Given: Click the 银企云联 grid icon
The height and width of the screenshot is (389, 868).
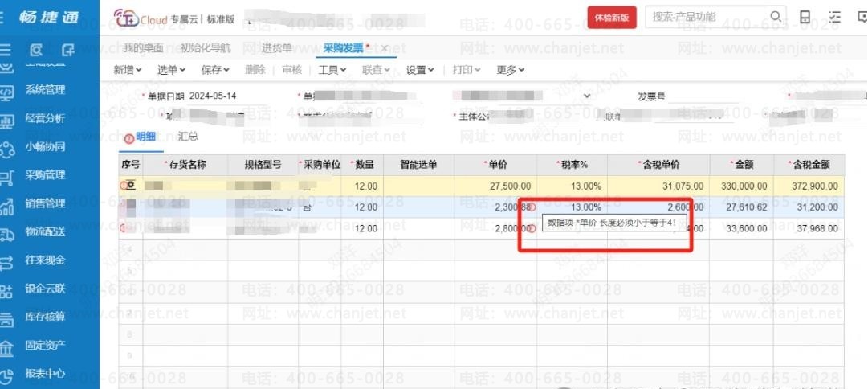Looking at the screenshot, I should click(x=6, y=290).
